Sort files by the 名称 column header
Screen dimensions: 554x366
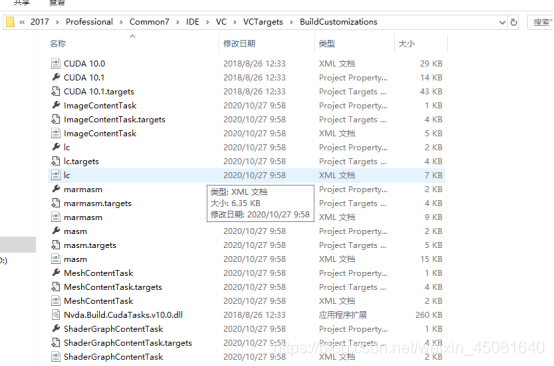pos(58,43)
